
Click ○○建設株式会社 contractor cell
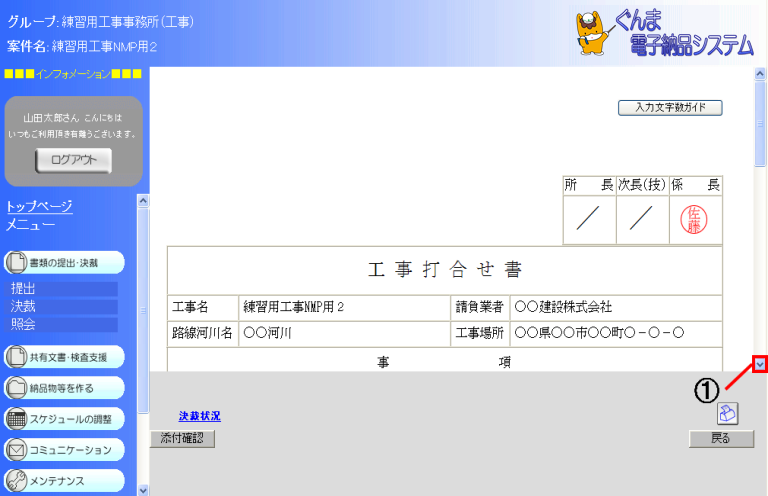616,307
